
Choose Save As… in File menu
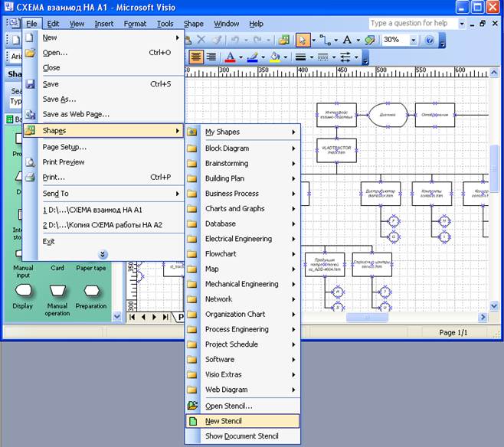point(103,100)
